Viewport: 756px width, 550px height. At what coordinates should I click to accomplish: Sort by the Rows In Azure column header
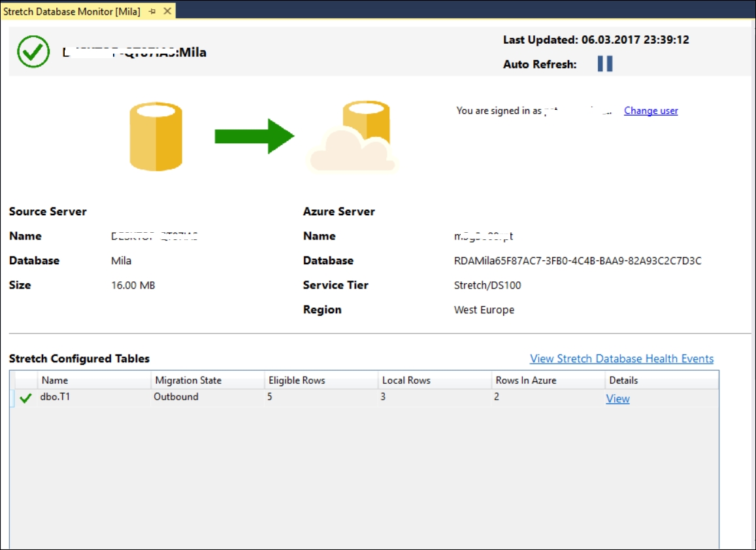tap(548, 380)
